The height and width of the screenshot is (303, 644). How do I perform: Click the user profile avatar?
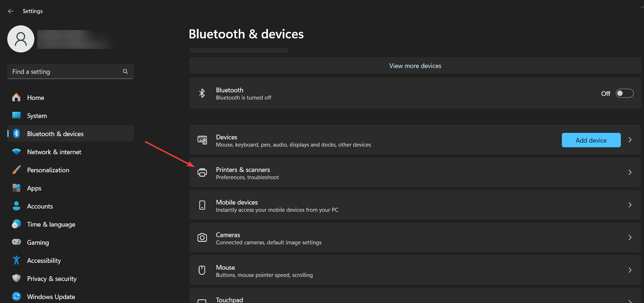pyautogui.click(x=21, y=39)
